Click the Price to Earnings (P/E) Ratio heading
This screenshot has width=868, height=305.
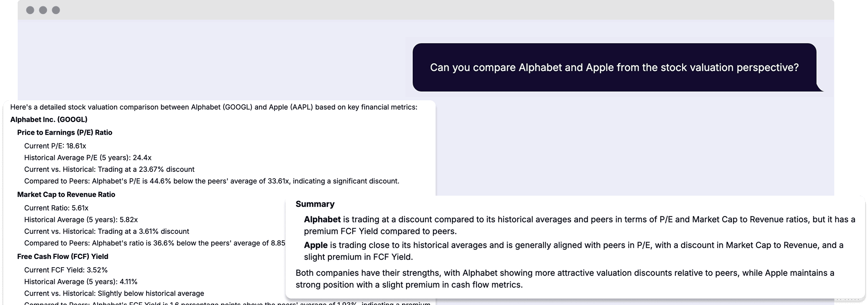pyautogui.click(x=65, y=132)
